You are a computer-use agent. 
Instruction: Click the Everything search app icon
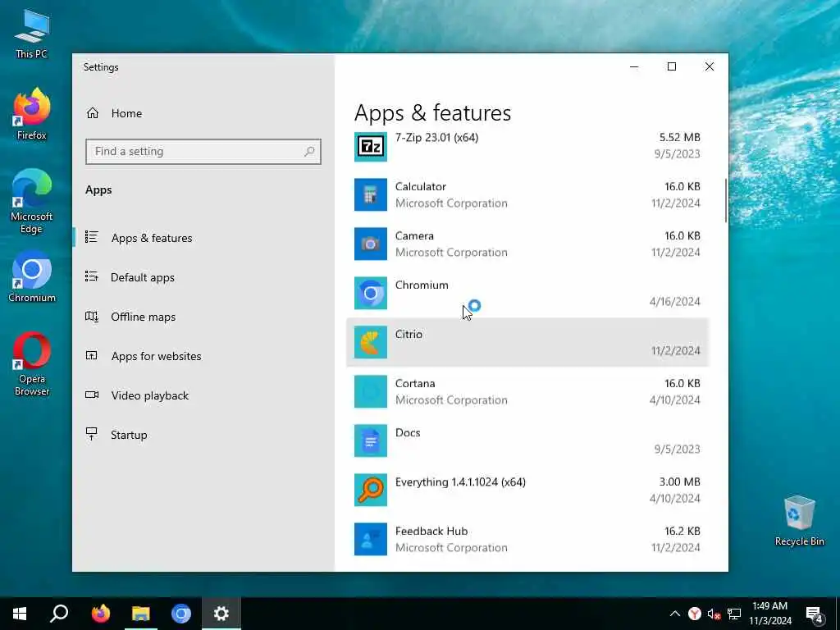(370, 491)
